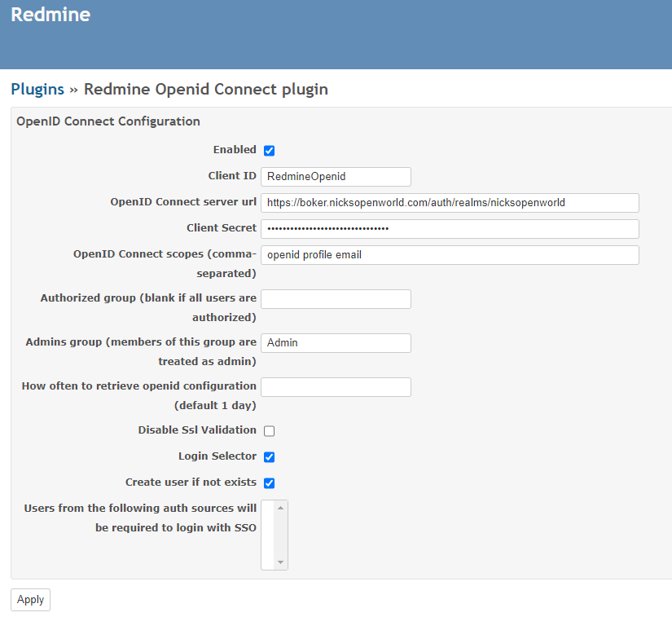Image resolution: width=672 pixels, height=630 pixels.
Task: Uncheck the Login Selector option
Action: tap(269, 456)
